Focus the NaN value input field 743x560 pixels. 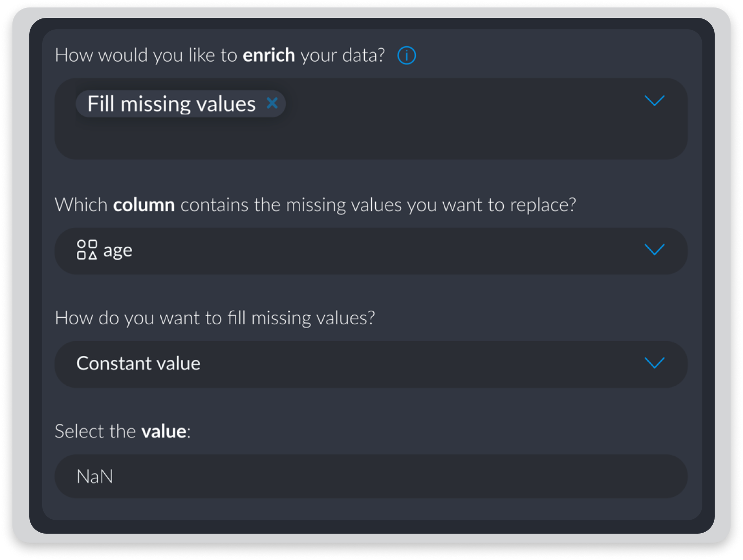371,477
